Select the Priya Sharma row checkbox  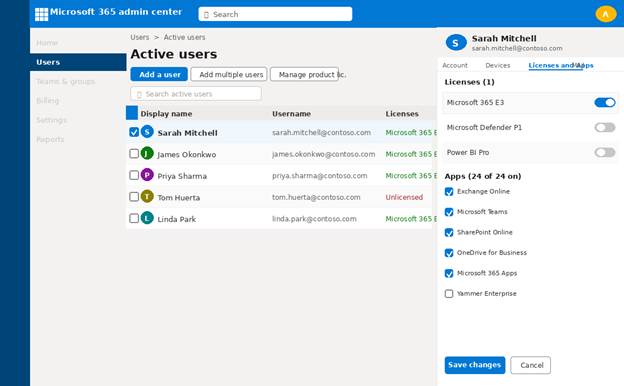(134, 175)
